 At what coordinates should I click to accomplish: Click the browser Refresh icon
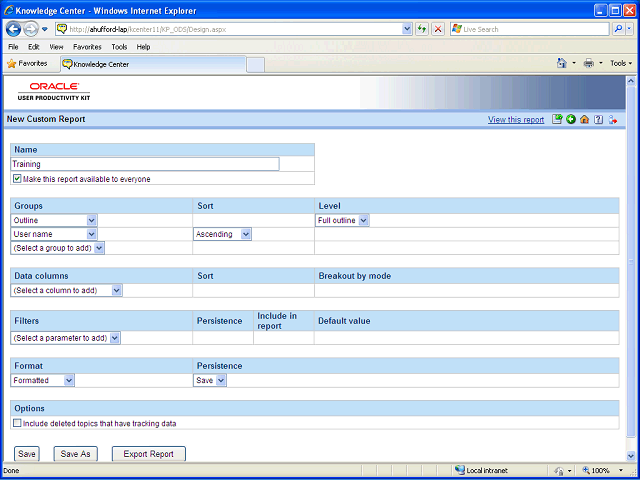[422, 29]
